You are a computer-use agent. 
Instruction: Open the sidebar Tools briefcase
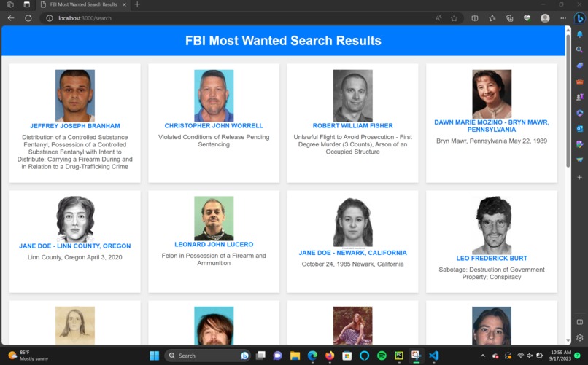(x=580, y=82)
